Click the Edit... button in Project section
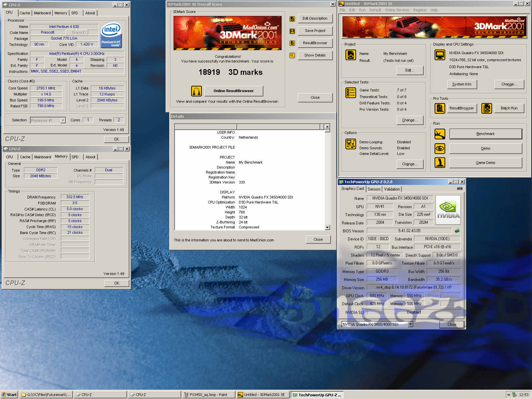This screenshot has height=399, width=532. (x=410, y=70)
